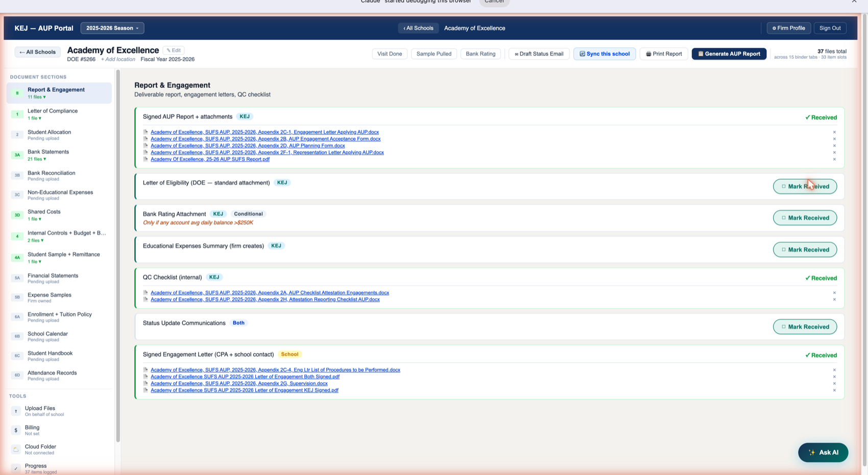Open the 2025-2026 Season dropdown
The width and height of the screenshot is (868, 475).
pos(112,28)
